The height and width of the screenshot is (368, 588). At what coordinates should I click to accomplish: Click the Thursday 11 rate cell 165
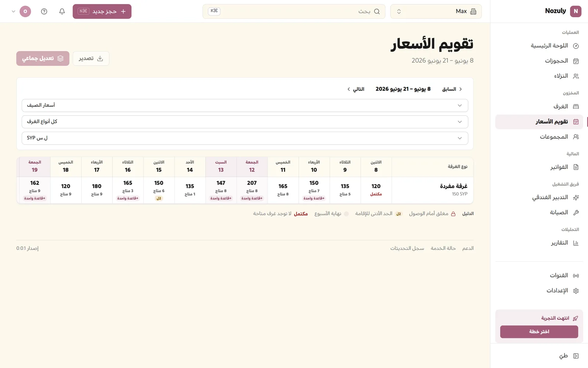coord(283,190)
